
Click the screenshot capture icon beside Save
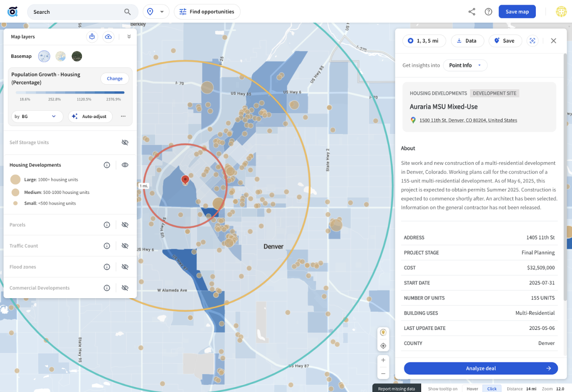[x=532, y=41]
